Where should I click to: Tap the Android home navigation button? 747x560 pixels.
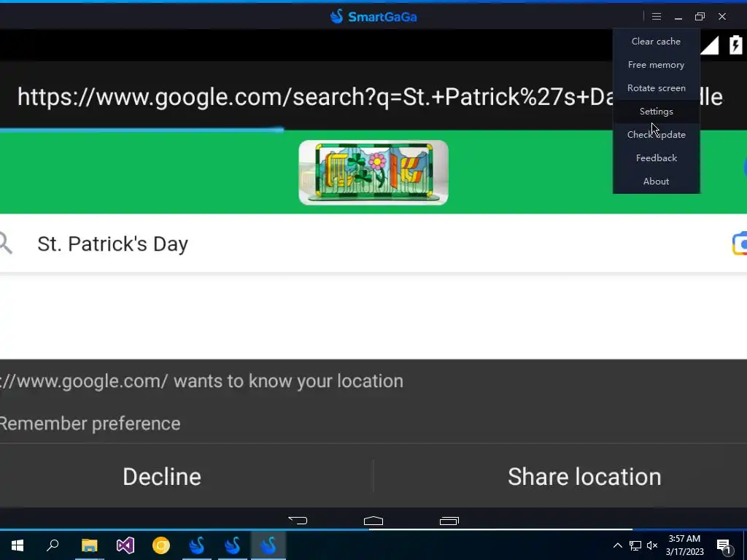(373, 521)
